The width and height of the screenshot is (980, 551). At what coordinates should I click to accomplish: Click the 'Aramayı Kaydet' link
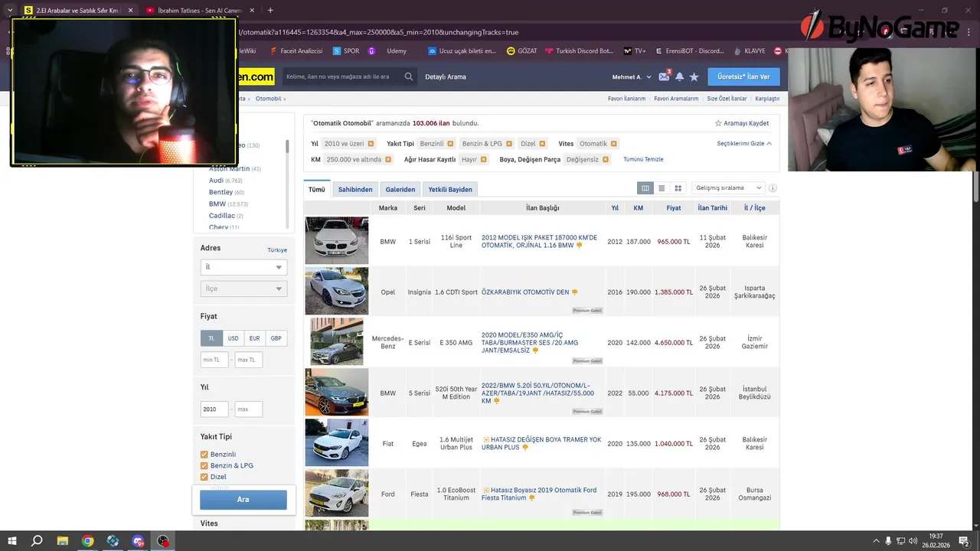[742, 123]
